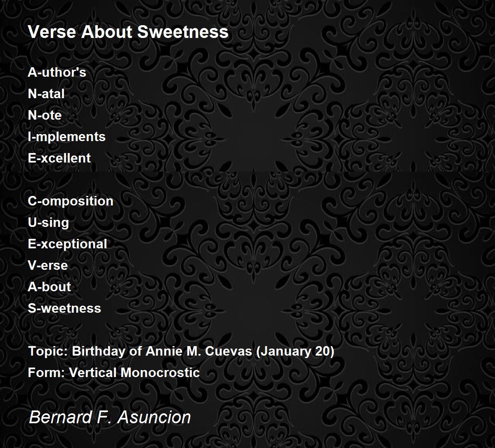Click the author name Bernard F. Asuncion
Viewport: 495px width, 448px height.
tap(110, 417)
